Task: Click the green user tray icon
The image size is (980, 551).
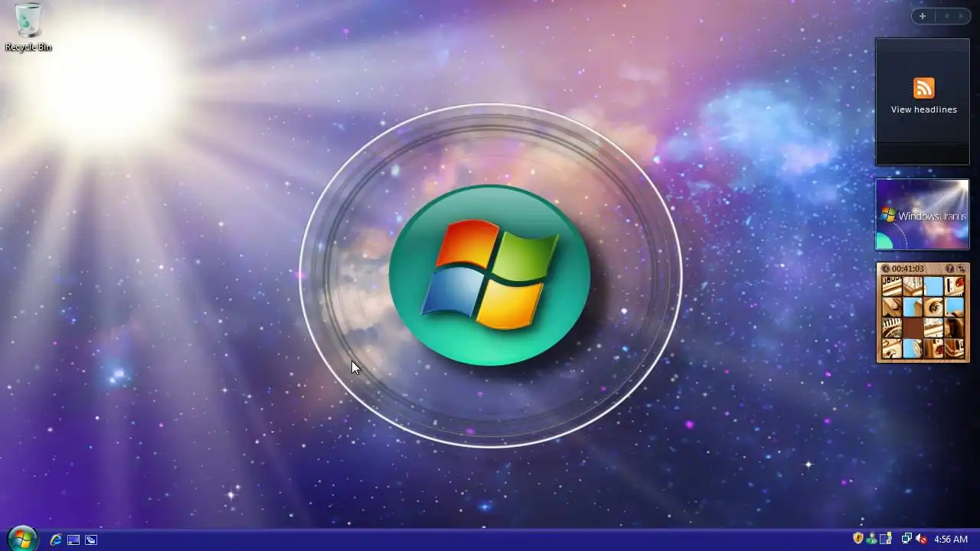Action: click(x=871, y=539)
